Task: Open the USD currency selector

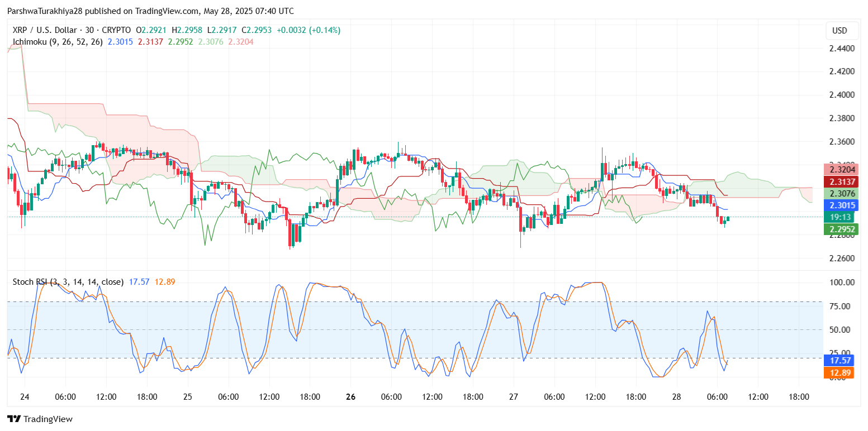Action: coord(839,31)
